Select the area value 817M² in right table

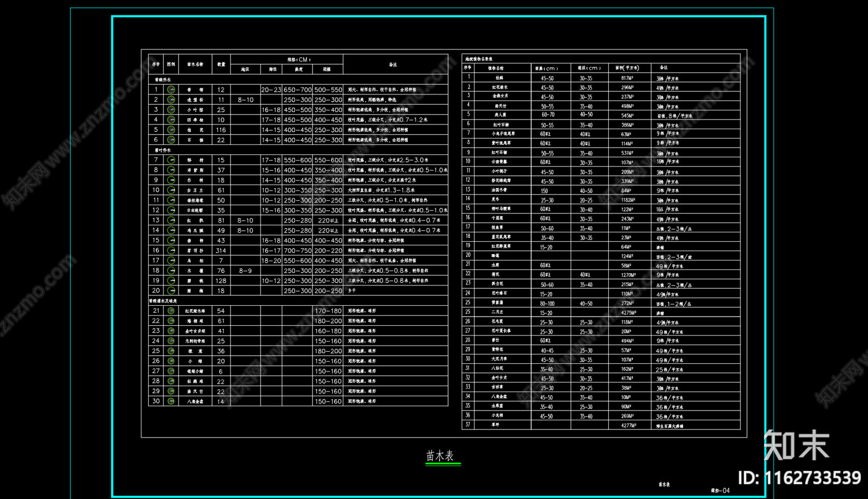pyautogui.click(x=627, y=78)
